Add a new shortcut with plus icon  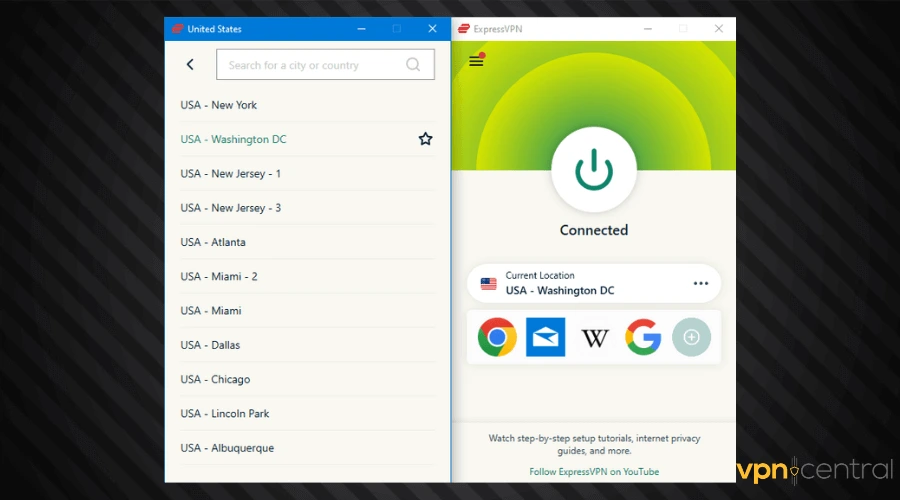click(691, 337)
